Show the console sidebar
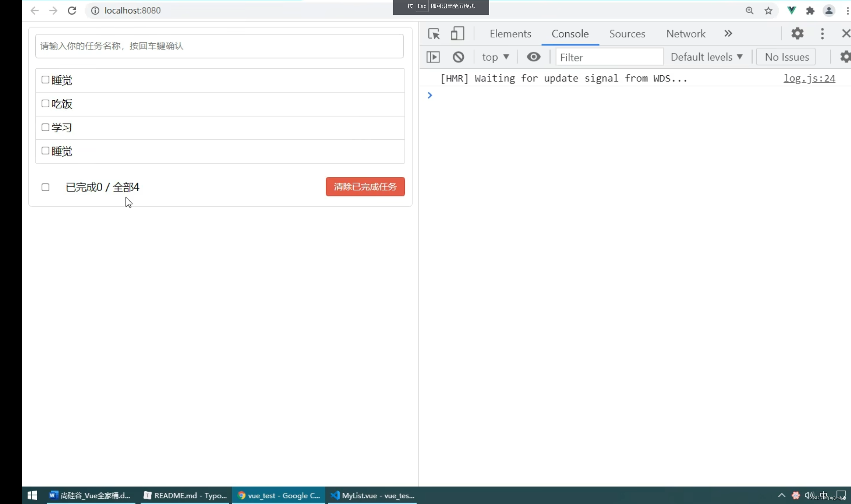The image size is (851, 504). (x=433, y=57)
